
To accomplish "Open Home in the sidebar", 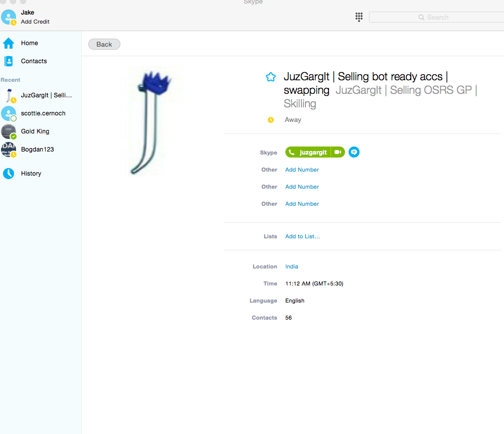I will point(29,43).
